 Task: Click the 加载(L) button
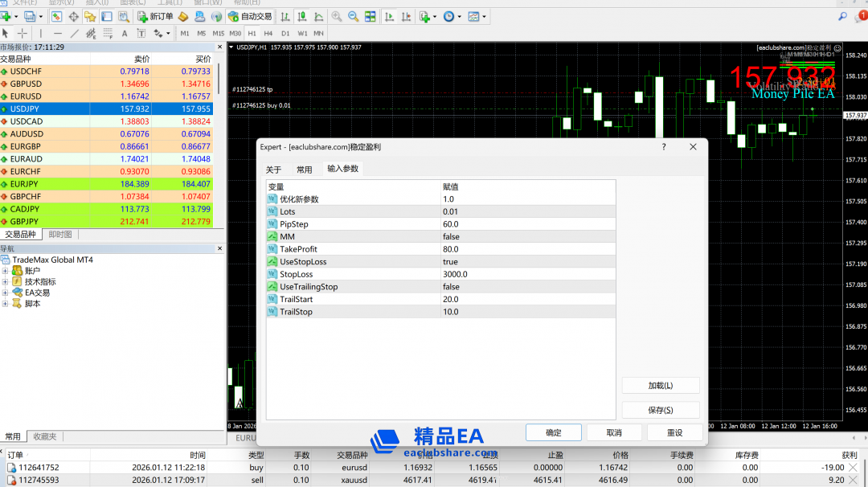(660, 386)
